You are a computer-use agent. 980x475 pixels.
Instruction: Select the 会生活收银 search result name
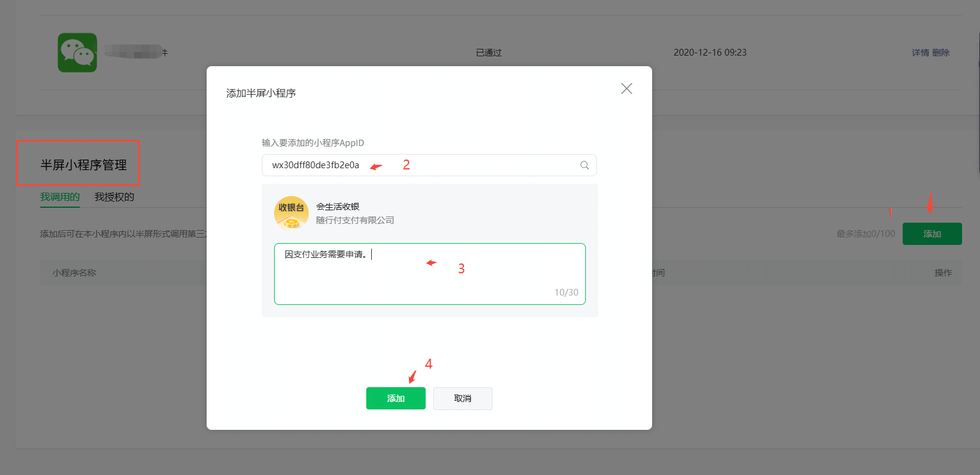point(338,207)
